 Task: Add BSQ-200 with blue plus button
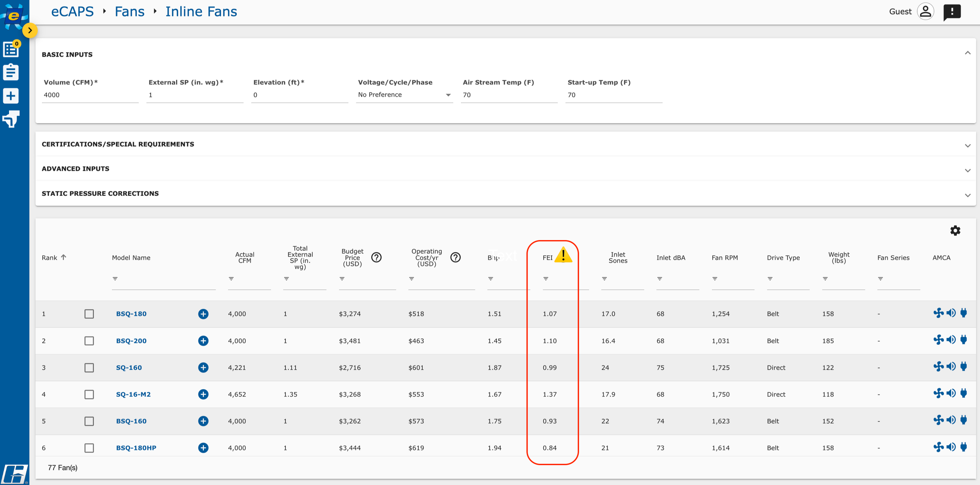point(203,341)
